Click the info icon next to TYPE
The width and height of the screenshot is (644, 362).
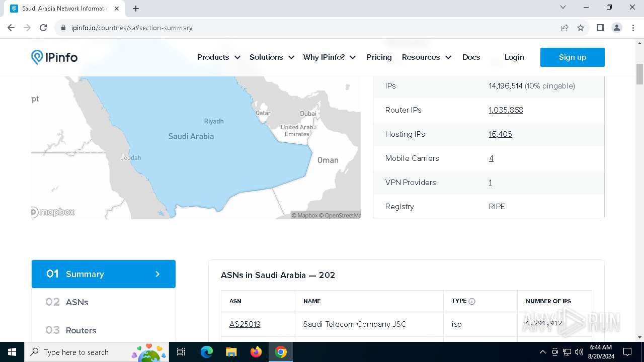click(472, 301)
